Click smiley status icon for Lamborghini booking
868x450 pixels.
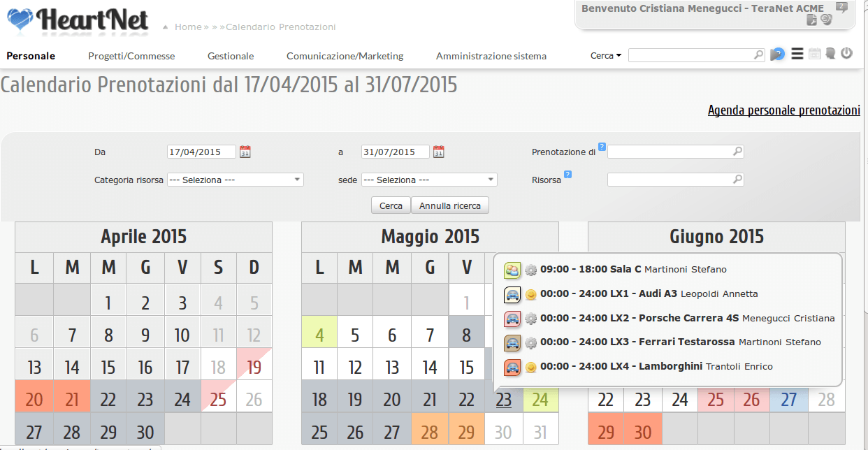point(530,367)
